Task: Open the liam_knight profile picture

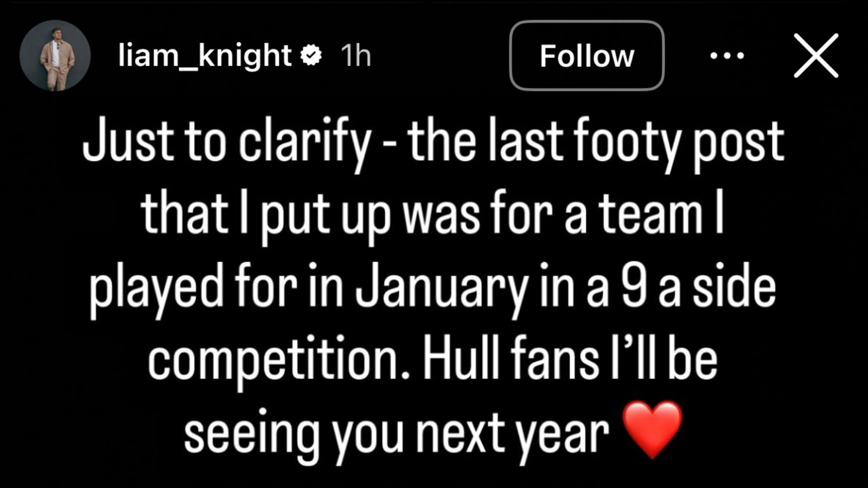Action: [55, 55]
